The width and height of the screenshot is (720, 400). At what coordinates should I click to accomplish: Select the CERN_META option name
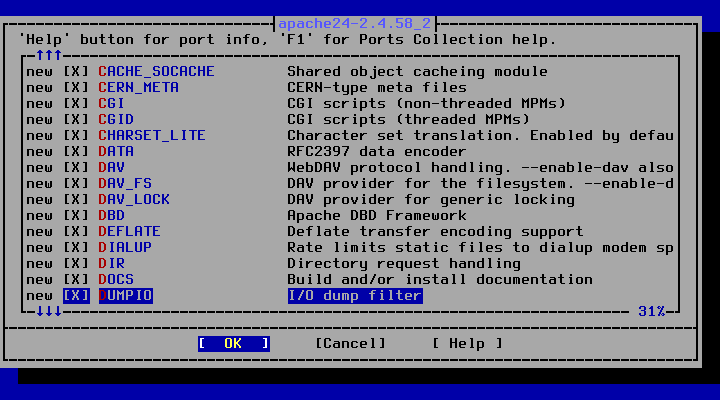[x=138, y=87]
